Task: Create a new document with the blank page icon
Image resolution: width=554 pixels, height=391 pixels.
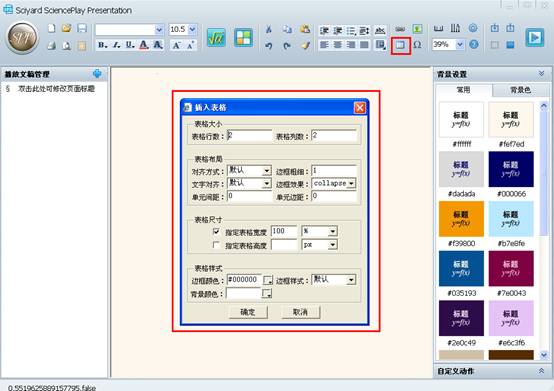Action: click(x=52, y=28)
